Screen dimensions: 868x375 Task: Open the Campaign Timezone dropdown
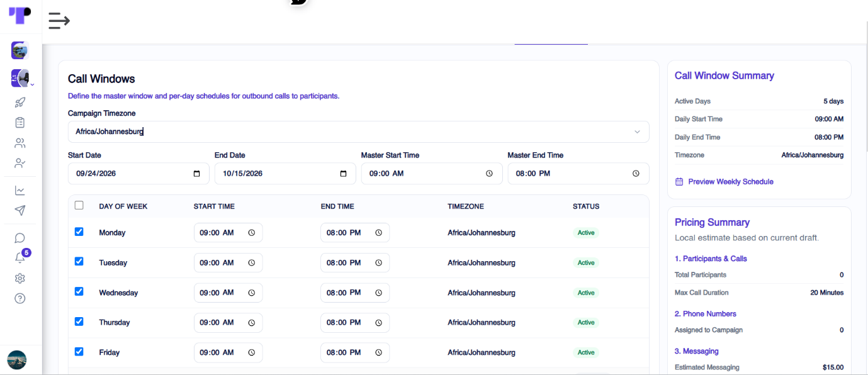pos(358,132)
